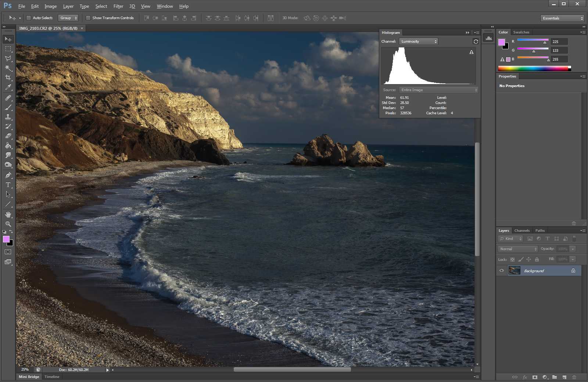Select the Eyedropper tool

point(8,87)
